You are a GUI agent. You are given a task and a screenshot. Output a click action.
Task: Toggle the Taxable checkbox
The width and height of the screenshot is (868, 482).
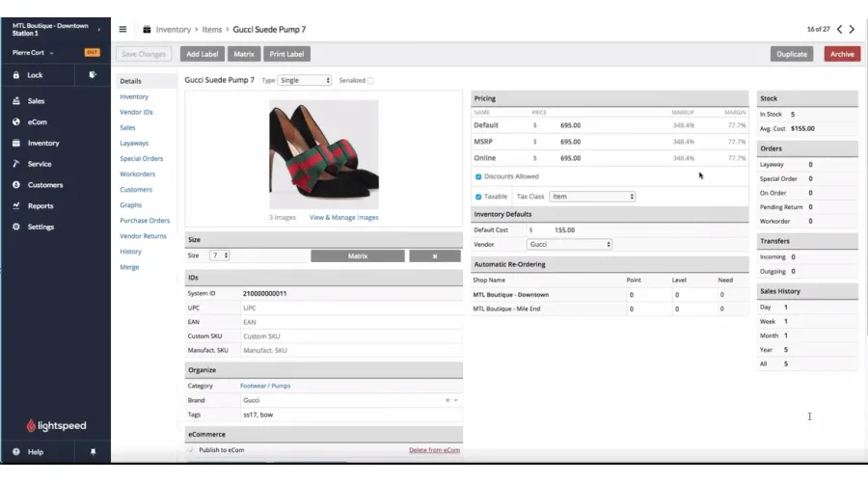pos(478,197)
